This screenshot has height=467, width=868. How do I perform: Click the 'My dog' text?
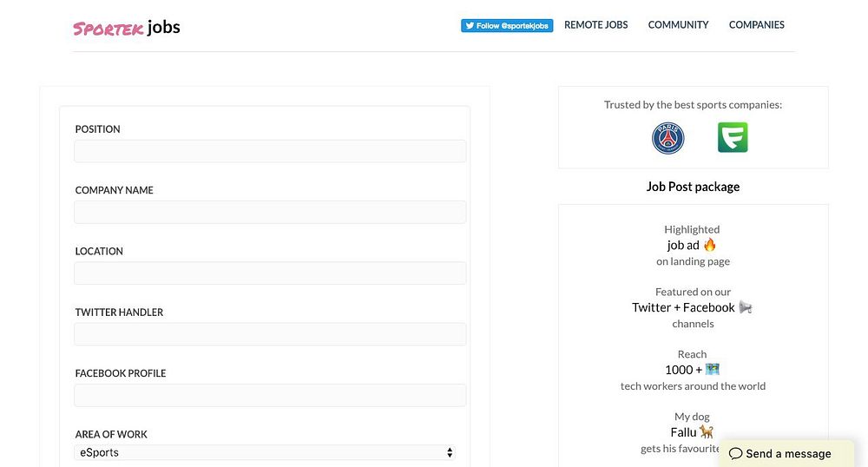pos(692,417)
